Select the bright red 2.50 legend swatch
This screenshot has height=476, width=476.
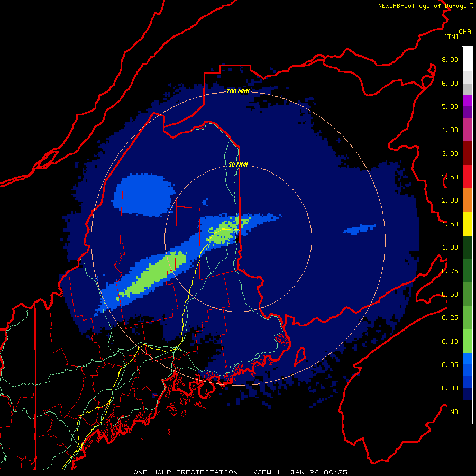(467, 177)
